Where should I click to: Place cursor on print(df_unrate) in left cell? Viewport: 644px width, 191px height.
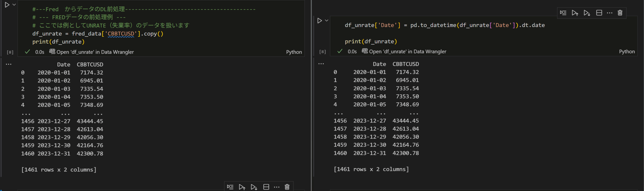(58, 42)
